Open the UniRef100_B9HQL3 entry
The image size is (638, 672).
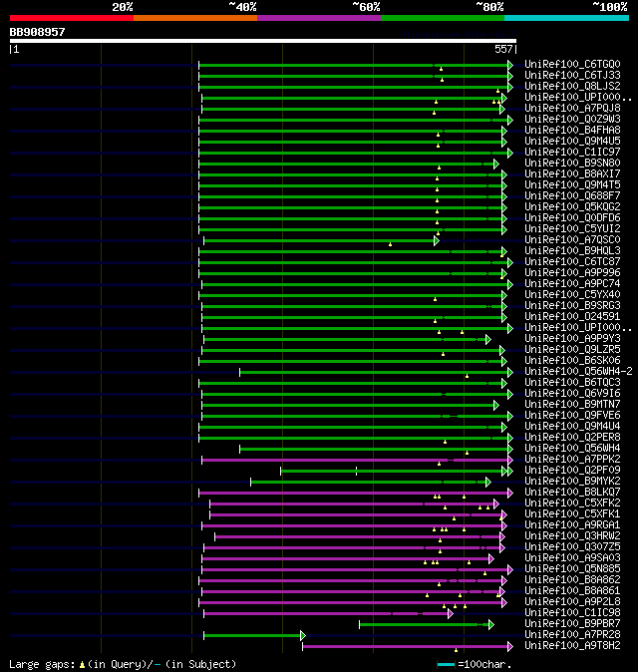coord(572,250)
